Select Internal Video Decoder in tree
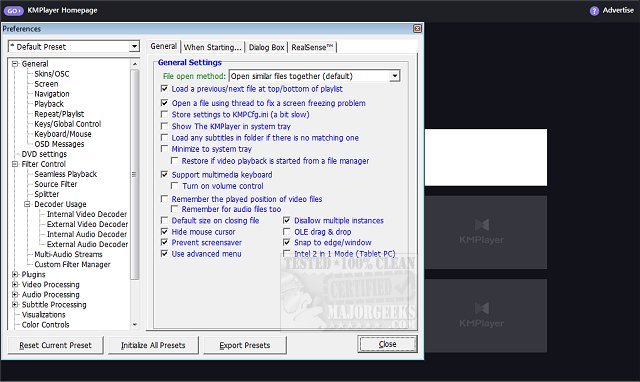This screenshot has width=640, height=382. coord(87,214)
